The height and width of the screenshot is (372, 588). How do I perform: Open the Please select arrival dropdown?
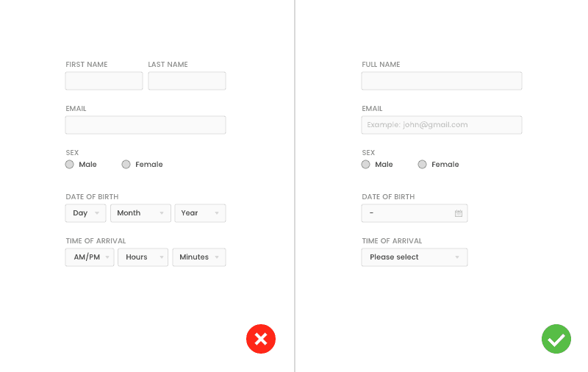pos(414,257)
